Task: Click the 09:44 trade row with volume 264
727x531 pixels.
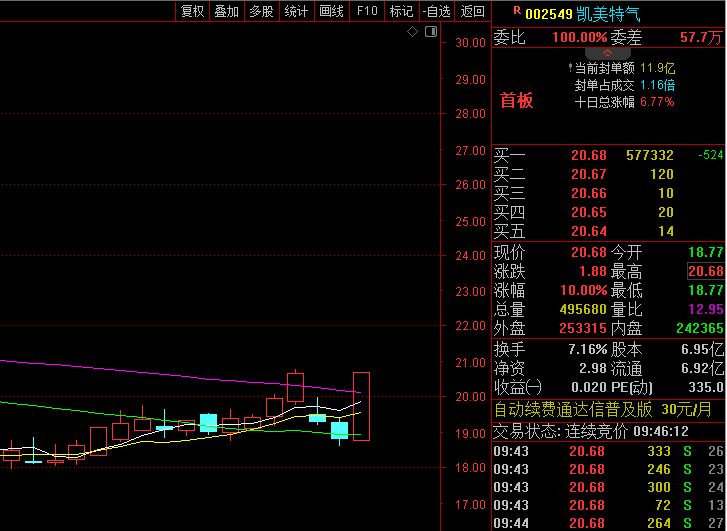Action: point(608,523)
